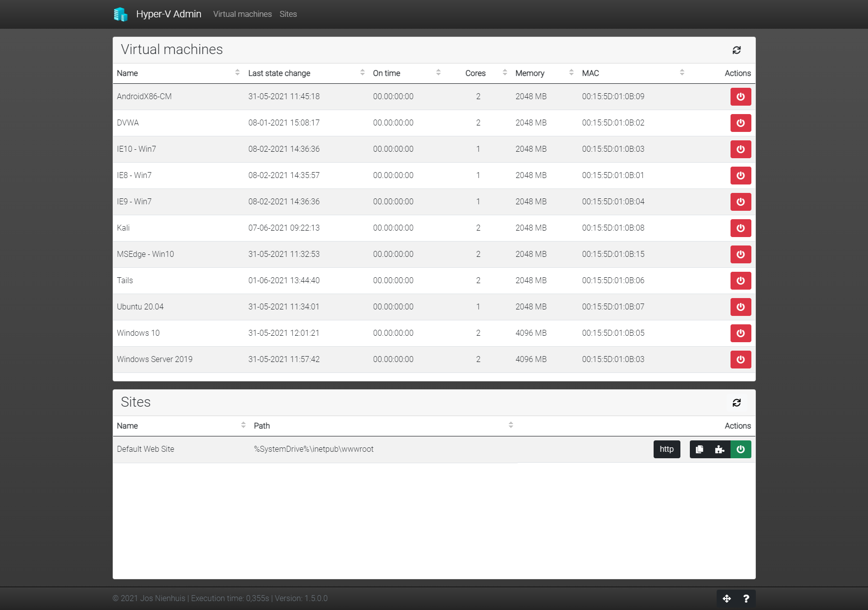Sort virtual machines by Name
The width and height of the screenshot is (868, 610).
179,73
